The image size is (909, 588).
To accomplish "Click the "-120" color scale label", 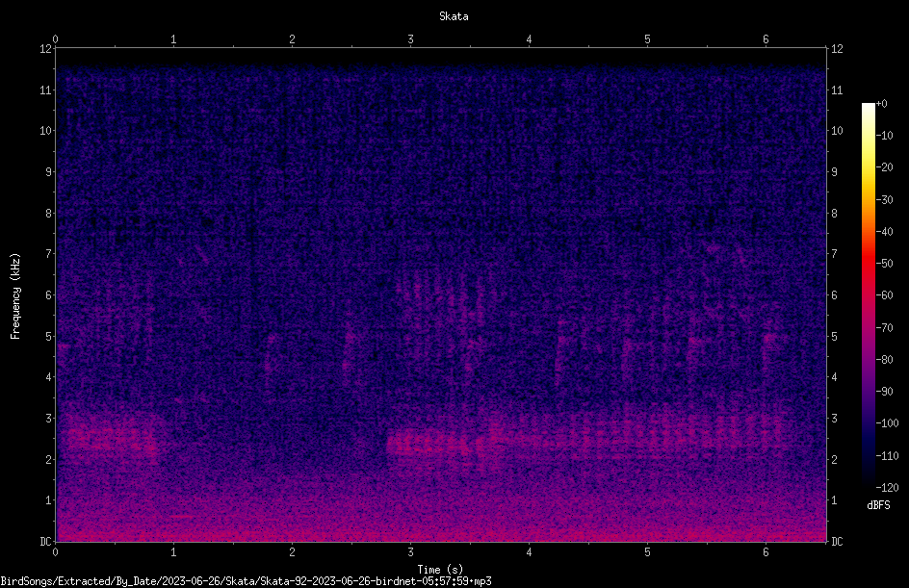I will click(887, 488).
